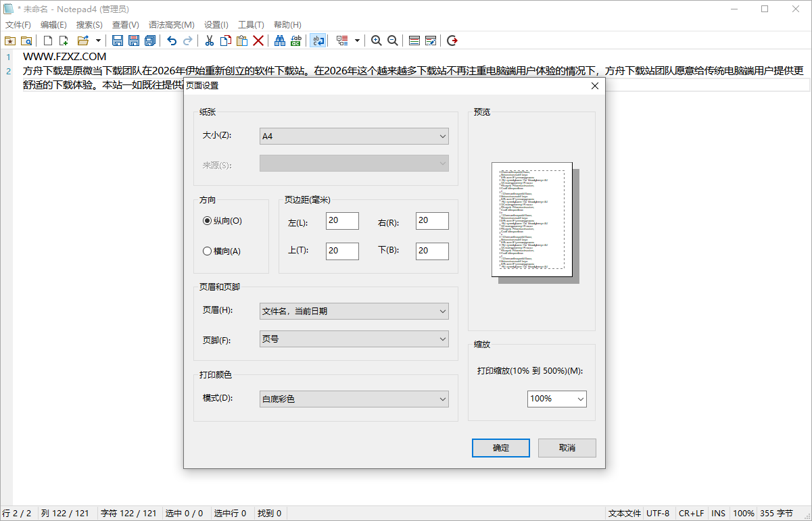
Task: Open the 大小(Z) paper size dropdown
Action: click(354, 136)
